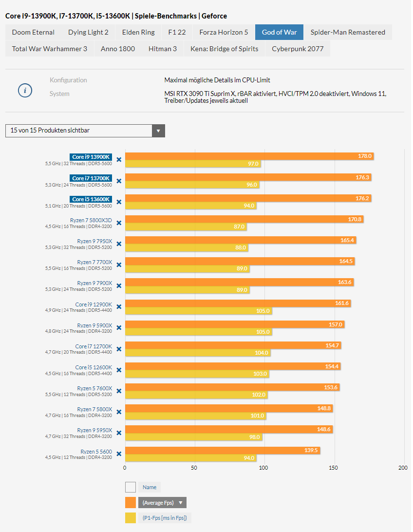Click the X beside Ryzen 7 7700X
413x532 pixels.
coord(119,265)
